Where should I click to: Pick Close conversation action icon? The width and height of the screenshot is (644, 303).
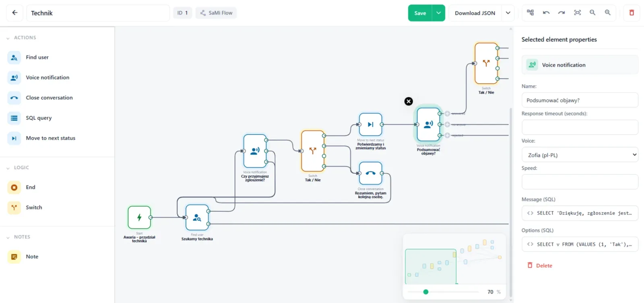(14, 98)
